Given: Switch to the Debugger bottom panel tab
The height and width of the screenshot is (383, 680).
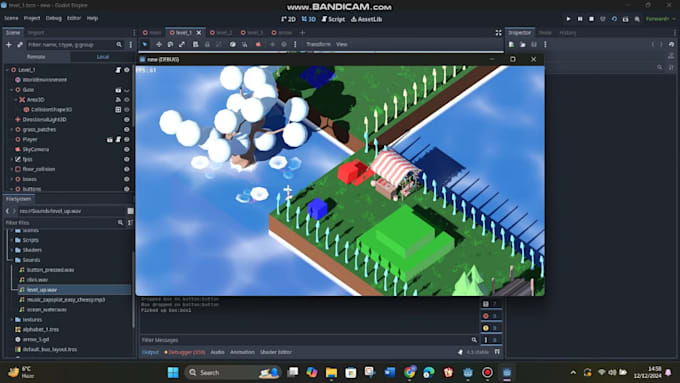Looking at the screenshot, I should pyautogui.click(x=185, y=352).
